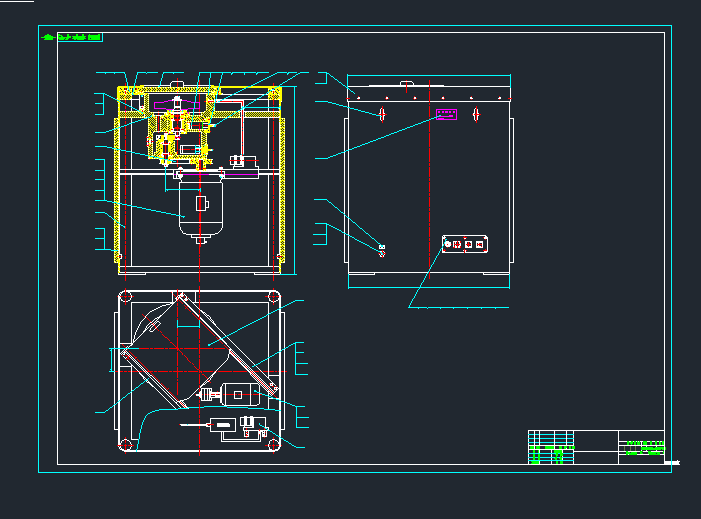Select the magenta pulley in front view
The width and height of the screenshot is (701, 519).
point(177,105)
